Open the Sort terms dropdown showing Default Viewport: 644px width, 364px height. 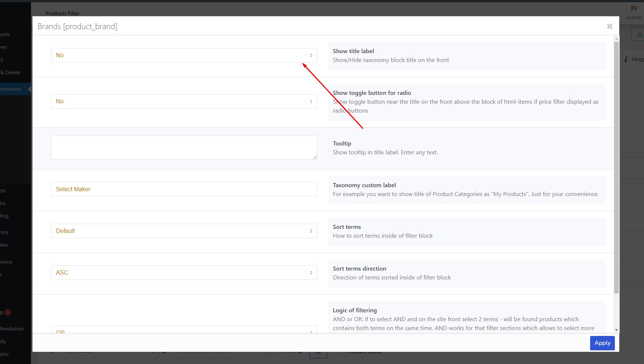coord(184,231)
